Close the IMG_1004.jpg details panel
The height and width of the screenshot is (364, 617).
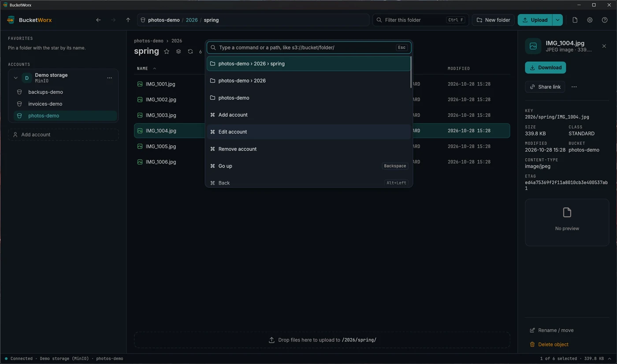pos(604,46)
